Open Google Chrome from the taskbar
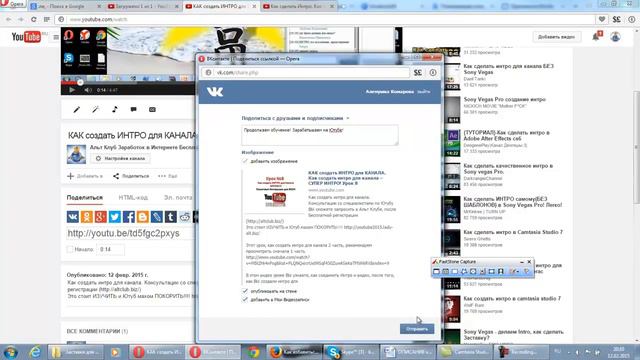The image size is (640, 360). point(253,352)
